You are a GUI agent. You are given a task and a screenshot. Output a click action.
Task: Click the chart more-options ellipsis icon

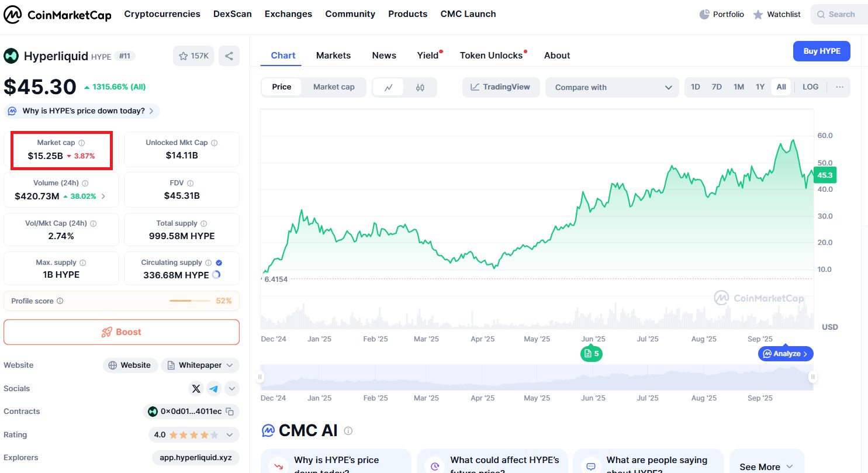click(x=840, y=87)
